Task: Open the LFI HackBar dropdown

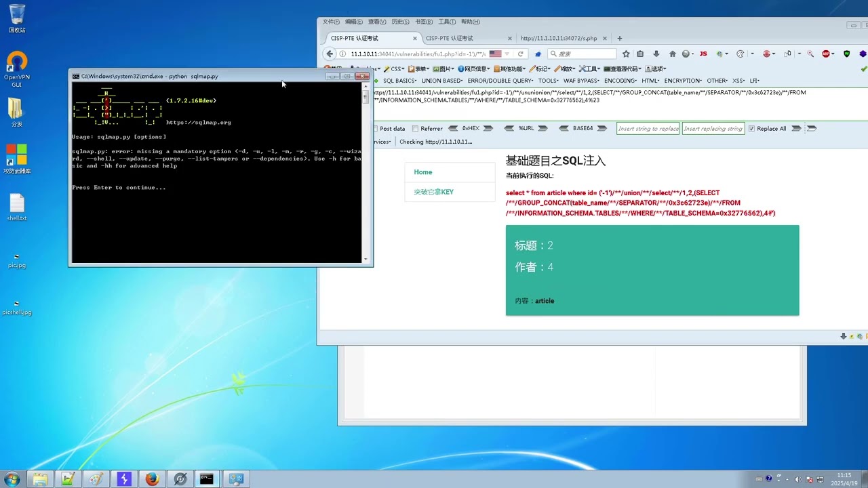Action: coord(754,81)
